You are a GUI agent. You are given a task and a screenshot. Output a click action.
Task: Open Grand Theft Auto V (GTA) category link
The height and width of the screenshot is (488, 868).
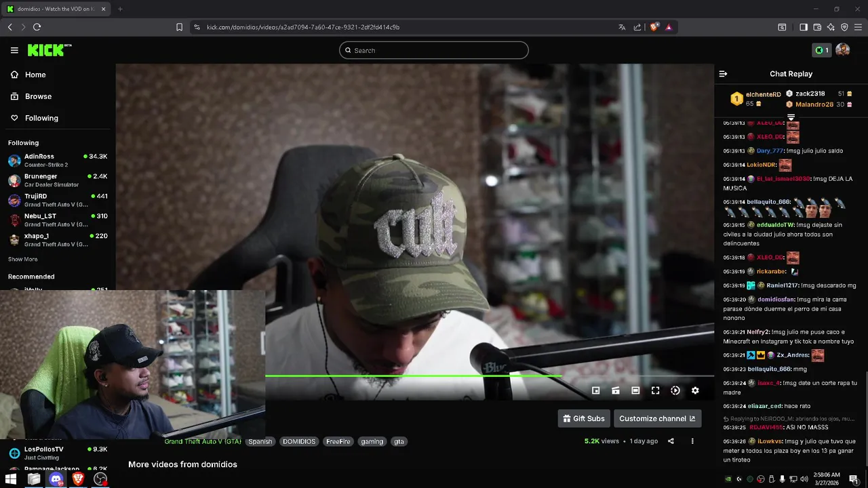coord(203,441)
